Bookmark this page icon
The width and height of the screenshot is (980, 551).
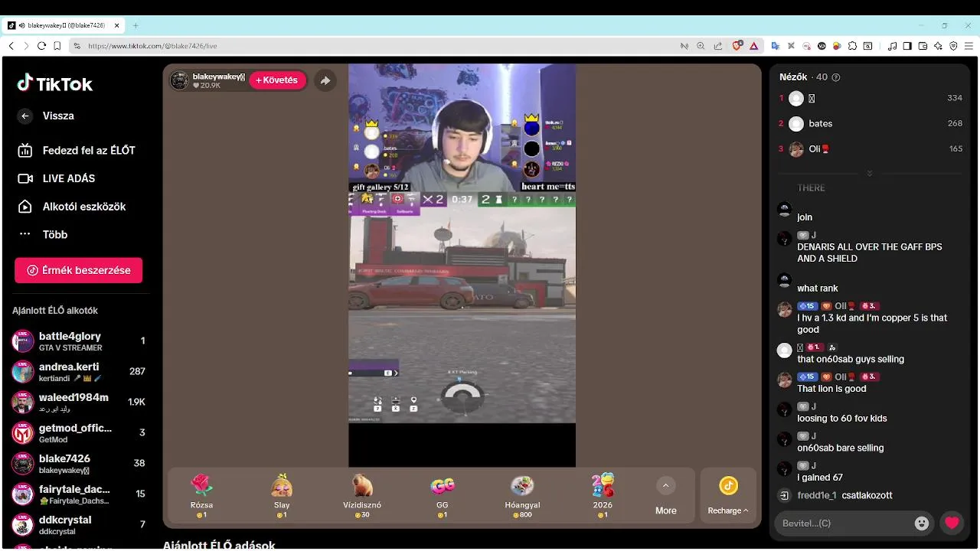coord(57,46)
